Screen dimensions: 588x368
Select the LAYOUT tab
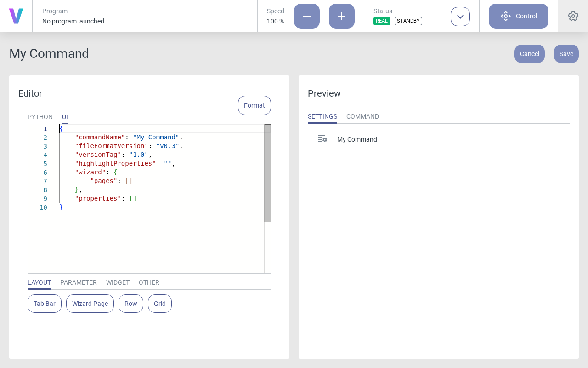39,282
